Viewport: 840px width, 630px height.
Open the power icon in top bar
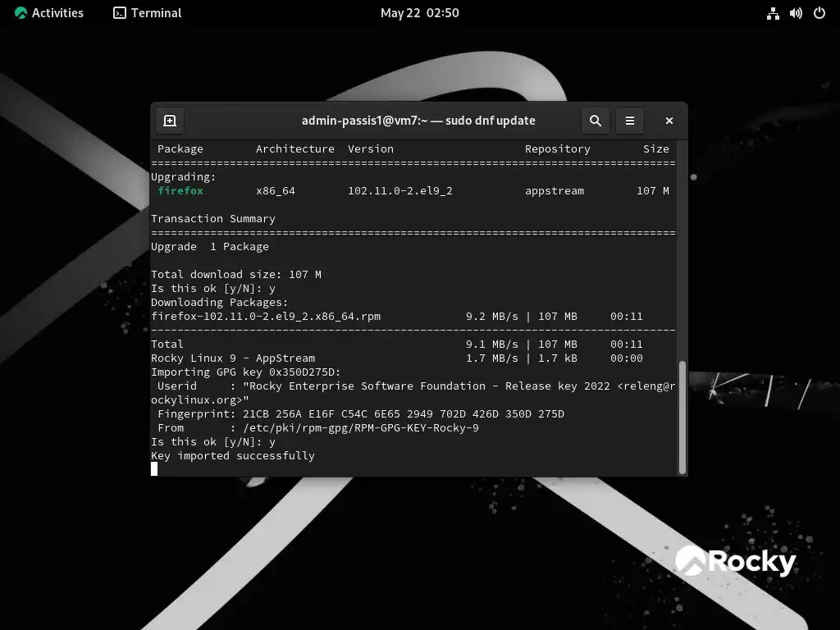tap(819, 13)
